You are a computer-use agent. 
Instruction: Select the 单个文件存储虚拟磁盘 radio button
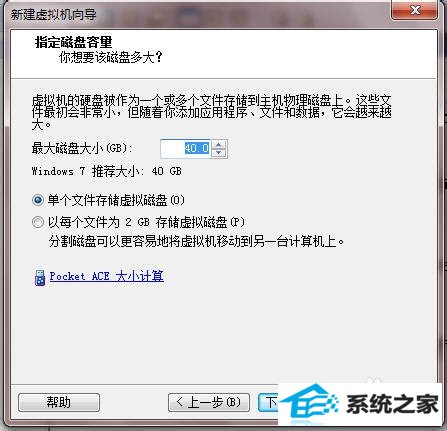pos(38,200)
